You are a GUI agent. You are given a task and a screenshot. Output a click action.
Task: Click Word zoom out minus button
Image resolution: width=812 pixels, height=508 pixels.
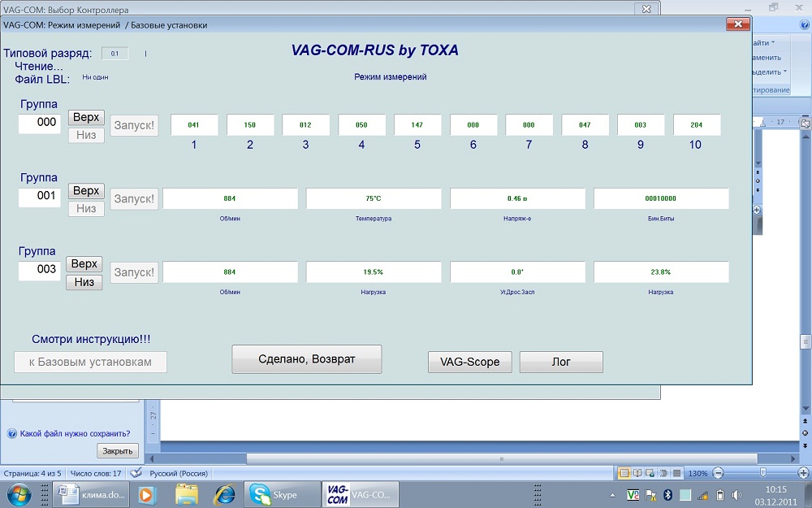719,473
